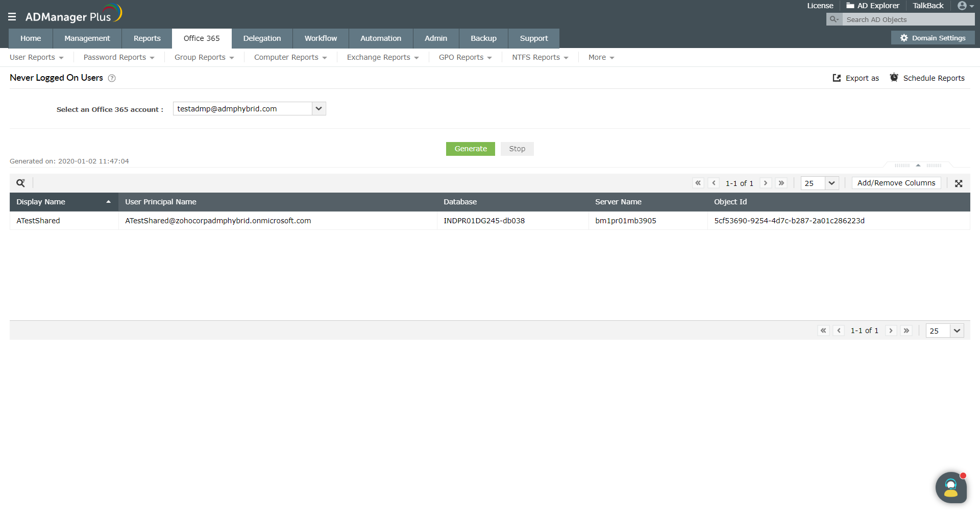The width and height of the screenshot is (980, 517).
Task: Switch to the Management tab
Action: 87,38
